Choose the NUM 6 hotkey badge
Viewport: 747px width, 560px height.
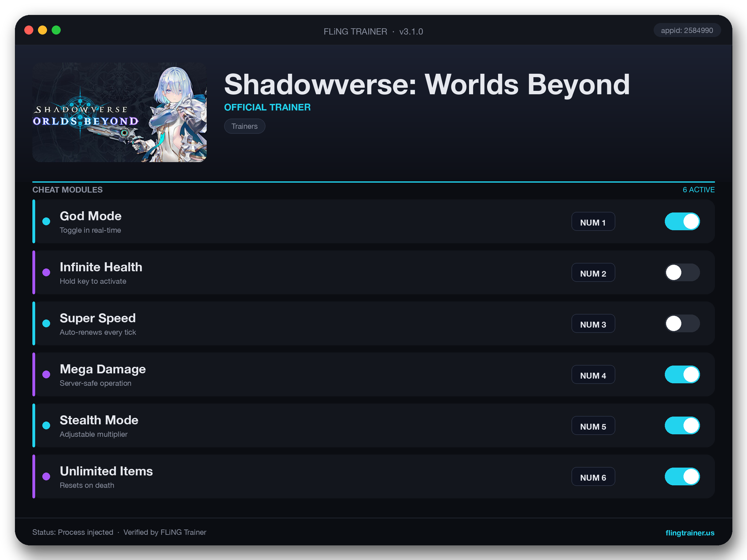point(593,476)
